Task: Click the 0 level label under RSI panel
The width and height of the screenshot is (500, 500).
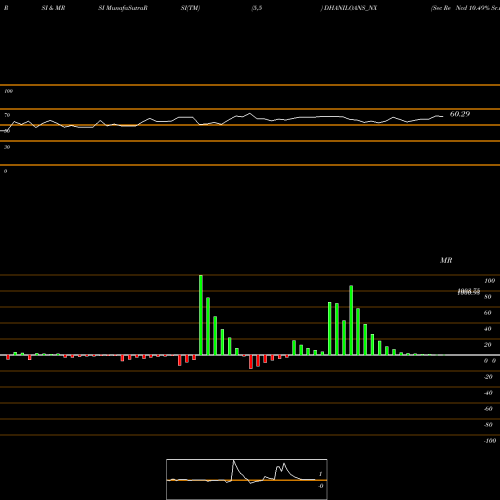Action: (x=5, y=171)
